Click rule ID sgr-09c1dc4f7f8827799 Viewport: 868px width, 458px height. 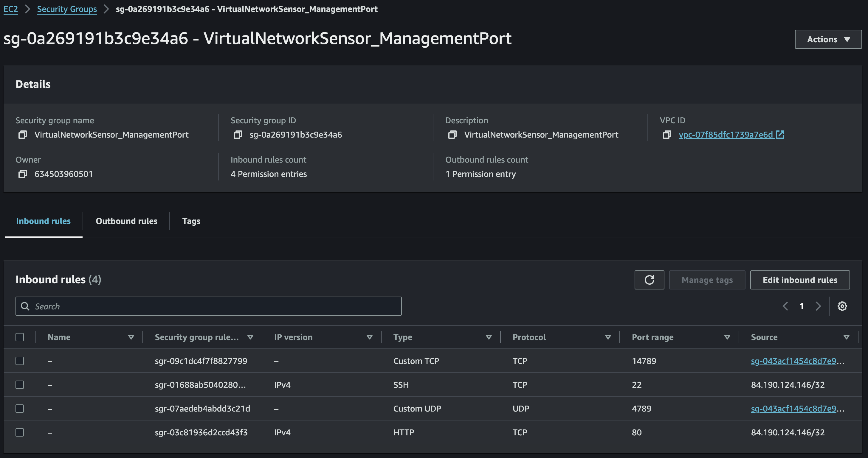(201, 361)
